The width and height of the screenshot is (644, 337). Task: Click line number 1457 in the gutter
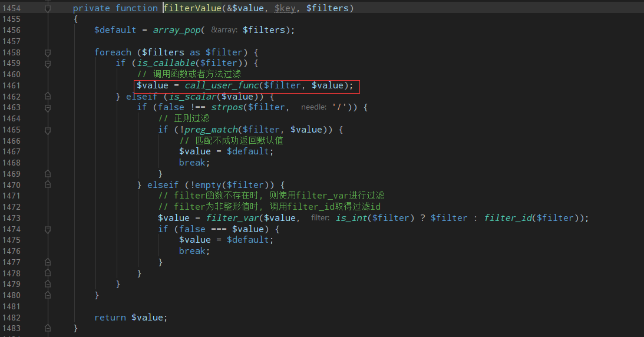pos(11,41)
